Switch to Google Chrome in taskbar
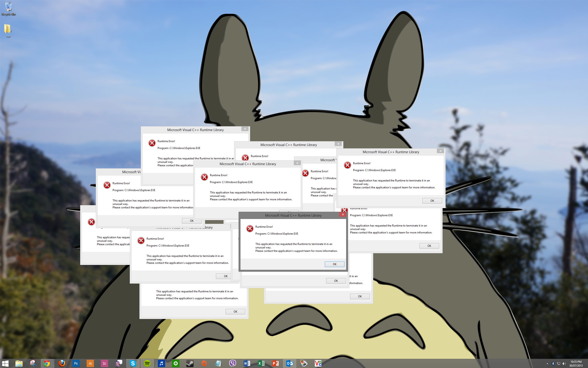 [47, 364]
